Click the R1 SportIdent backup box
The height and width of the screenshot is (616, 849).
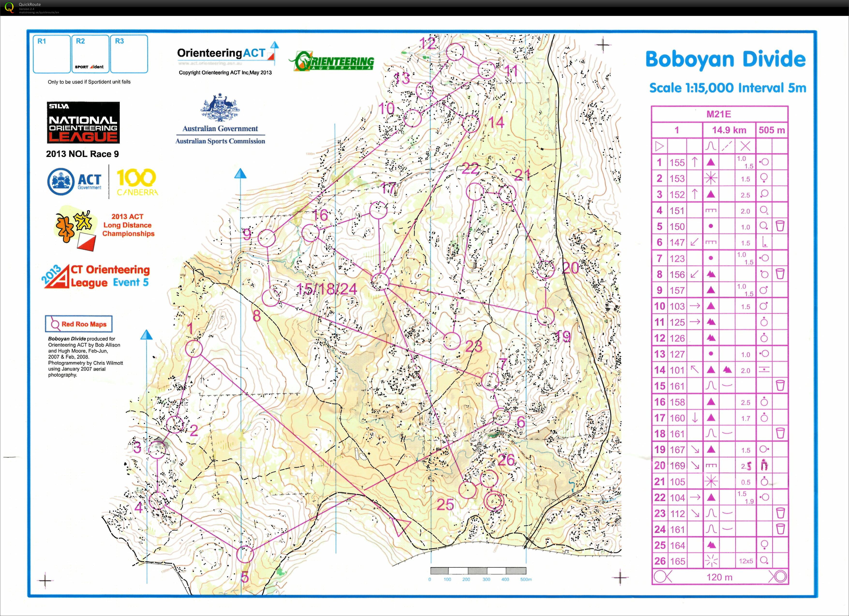click(52, 54)
